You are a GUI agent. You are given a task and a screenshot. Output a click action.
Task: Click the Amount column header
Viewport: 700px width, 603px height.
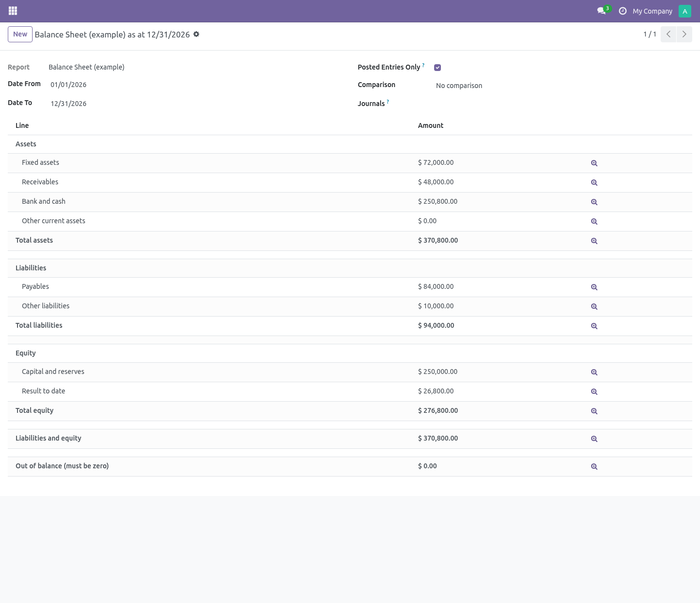point(431,125)
